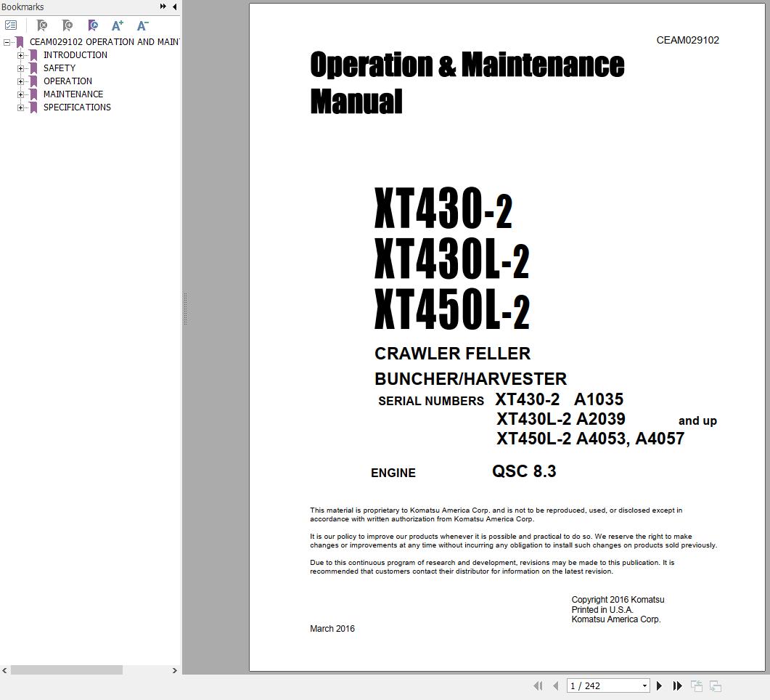Screen dimensions: 770x700
Task: Click the previous view icon
Action: [697, 685]
